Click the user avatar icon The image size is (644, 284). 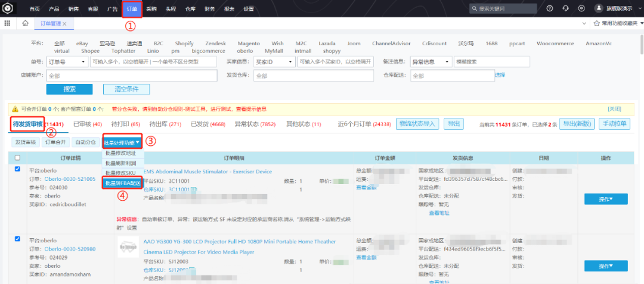pyautogui.click(x=599, y=8)
